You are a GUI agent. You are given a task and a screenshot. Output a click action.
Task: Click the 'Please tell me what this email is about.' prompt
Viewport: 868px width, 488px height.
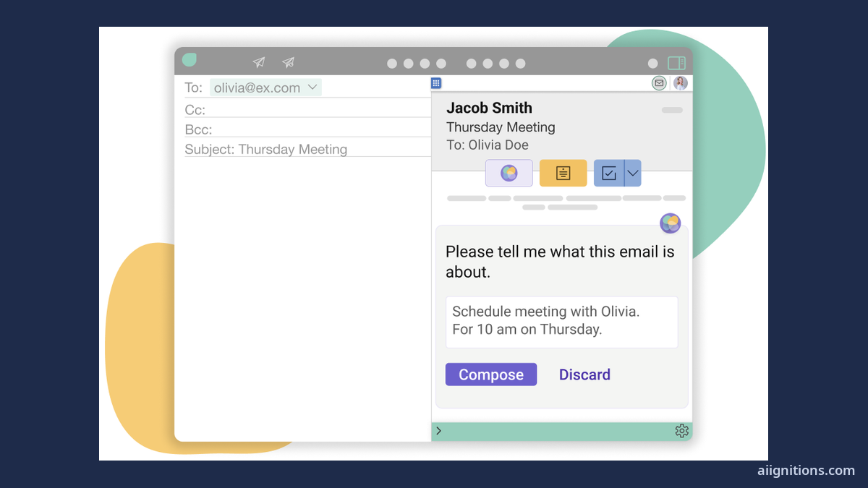pos(560,262)
